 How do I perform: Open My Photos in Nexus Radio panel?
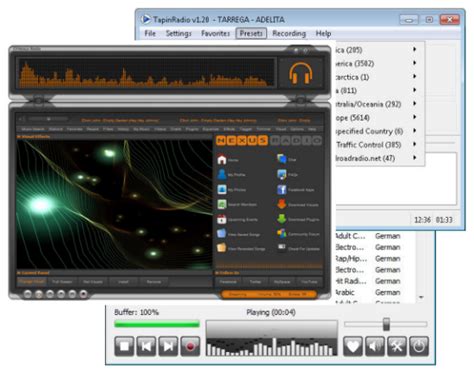click(x=222, y=189)
